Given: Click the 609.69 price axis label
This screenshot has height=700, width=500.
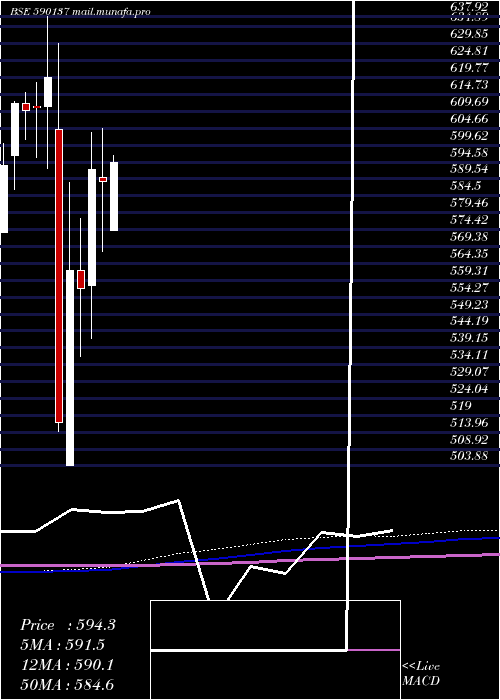Looking at the screenshot, I should tap(469, 102).
